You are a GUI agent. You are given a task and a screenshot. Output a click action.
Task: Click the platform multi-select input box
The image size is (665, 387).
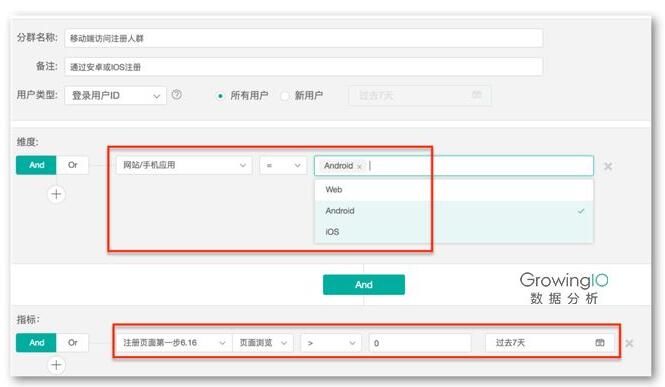(x=454, y=165)
